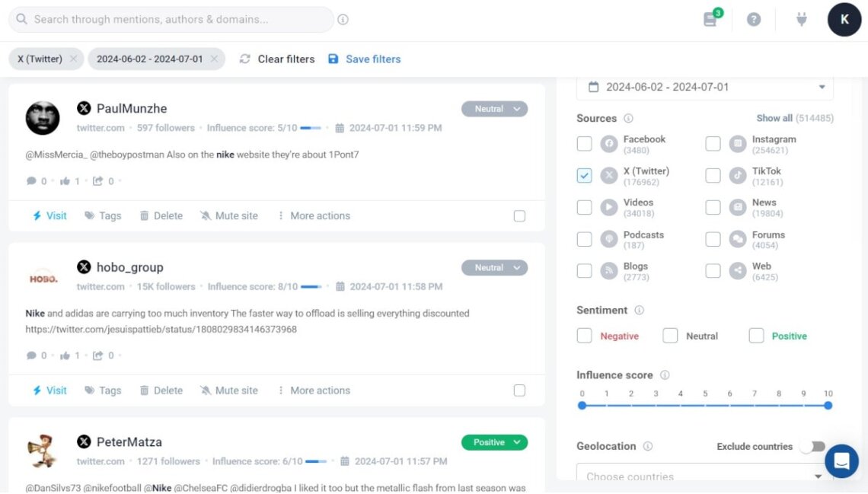Click the Facebook source icon

tap(609, 144)
